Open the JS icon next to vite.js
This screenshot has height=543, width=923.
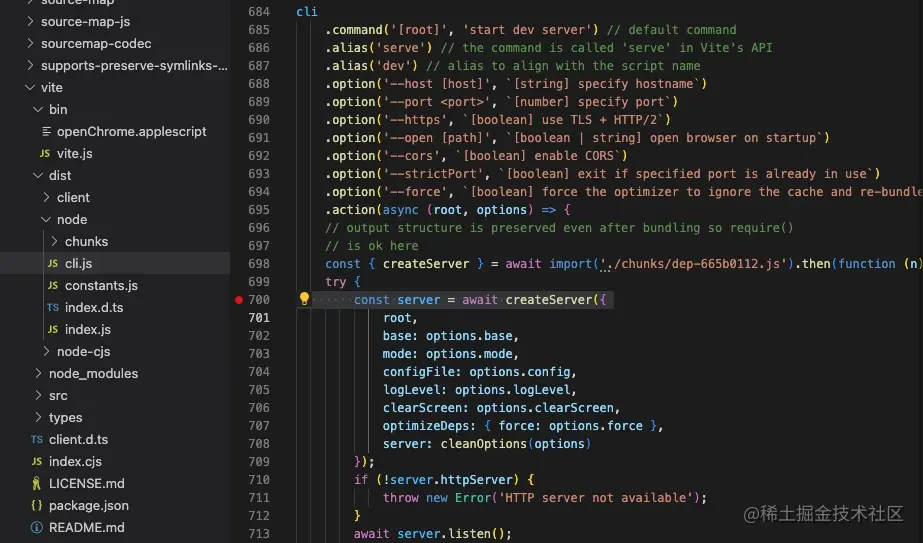click(x=45, y=154)
